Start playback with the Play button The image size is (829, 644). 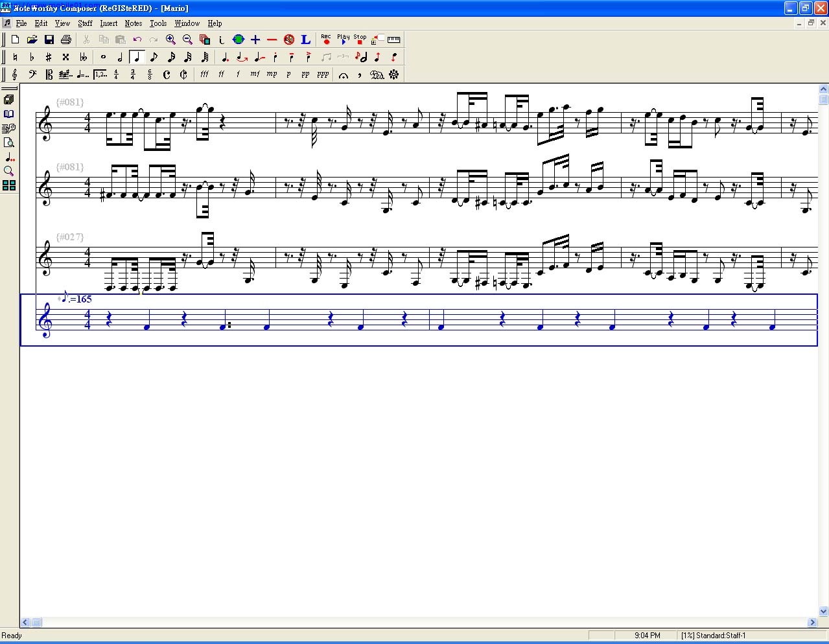343,40
